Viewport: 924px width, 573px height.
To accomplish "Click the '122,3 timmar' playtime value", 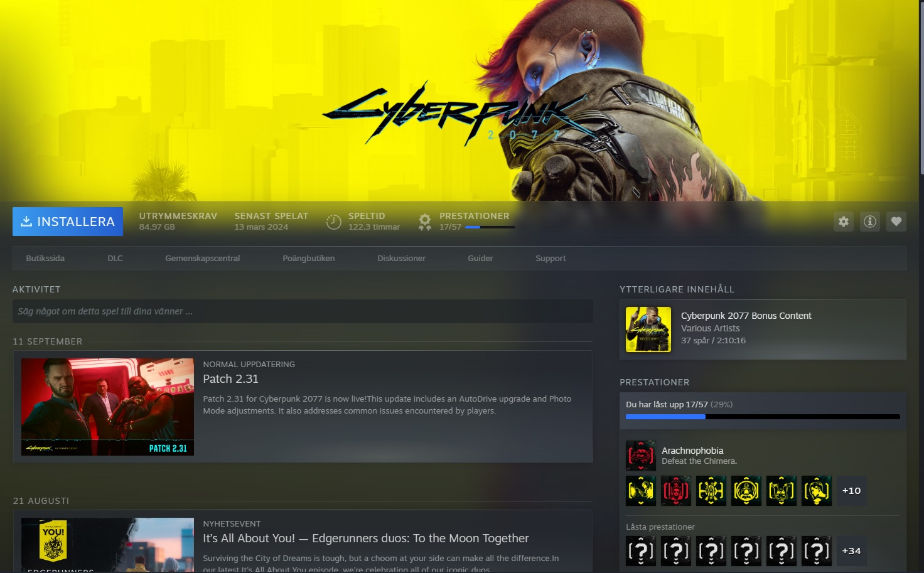I will (374, 227).
